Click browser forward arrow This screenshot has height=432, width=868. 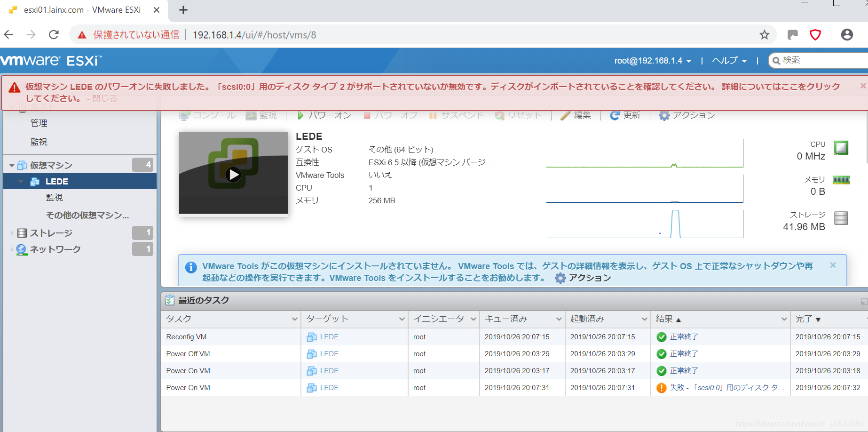click(x=31, y=34)
